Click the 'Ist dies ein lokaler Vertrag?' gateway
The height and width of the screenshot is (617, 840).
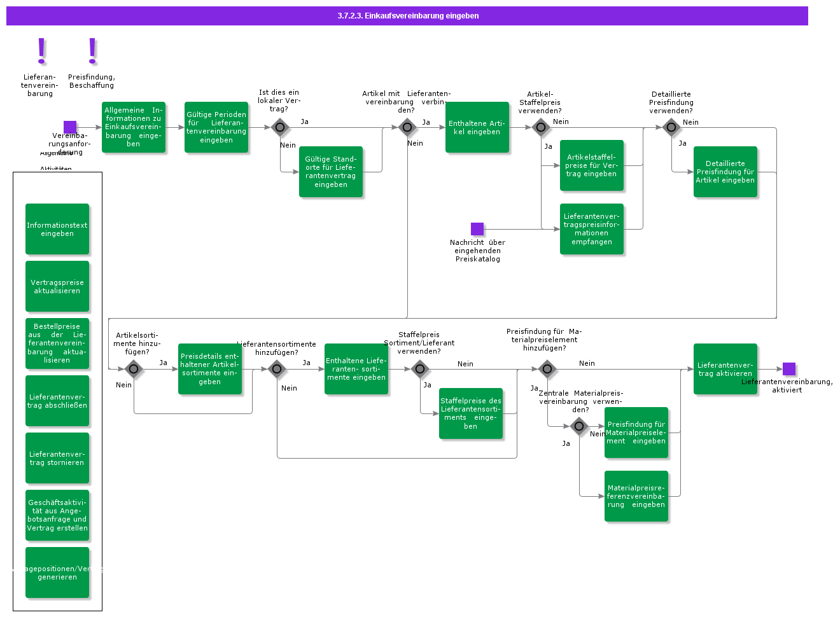pos(279,127)
